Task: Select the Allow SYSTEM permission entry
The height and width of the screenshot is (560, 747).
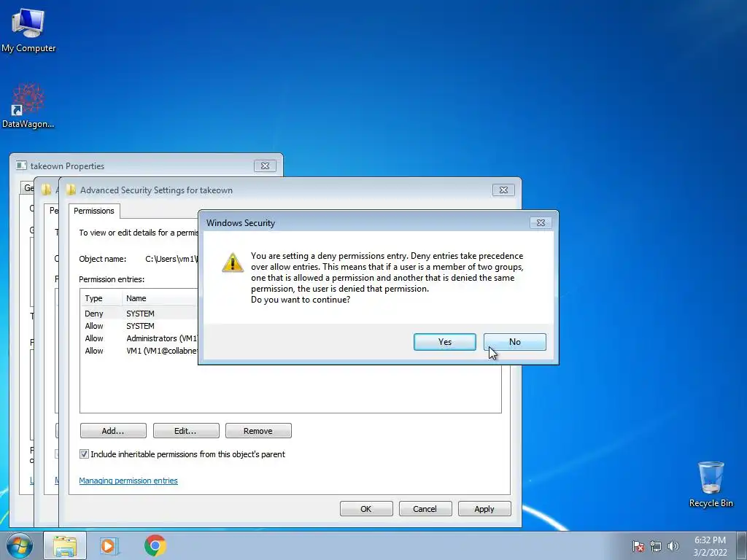Action: [x=139, y=326]
